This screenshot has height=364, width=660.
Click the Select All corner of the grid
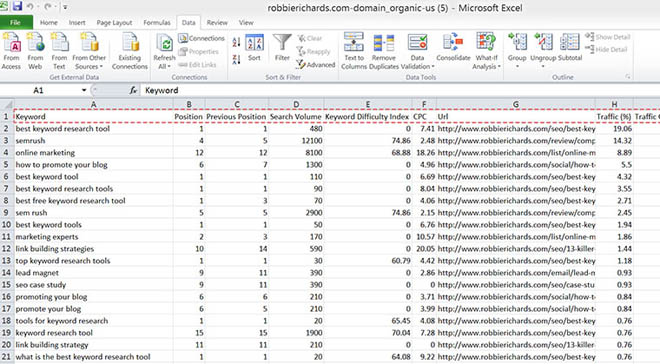7,104
